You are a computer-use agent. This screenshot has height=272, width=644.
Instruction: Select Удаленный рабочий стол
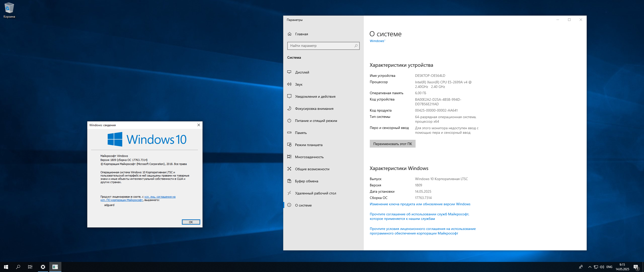[324, 193]
